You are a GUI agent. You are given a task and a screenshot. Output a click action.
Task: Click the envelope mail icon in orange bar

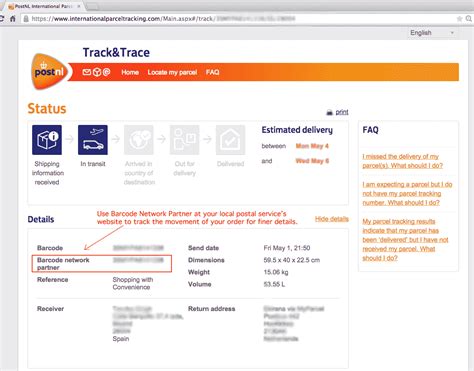tap(87, 72)
